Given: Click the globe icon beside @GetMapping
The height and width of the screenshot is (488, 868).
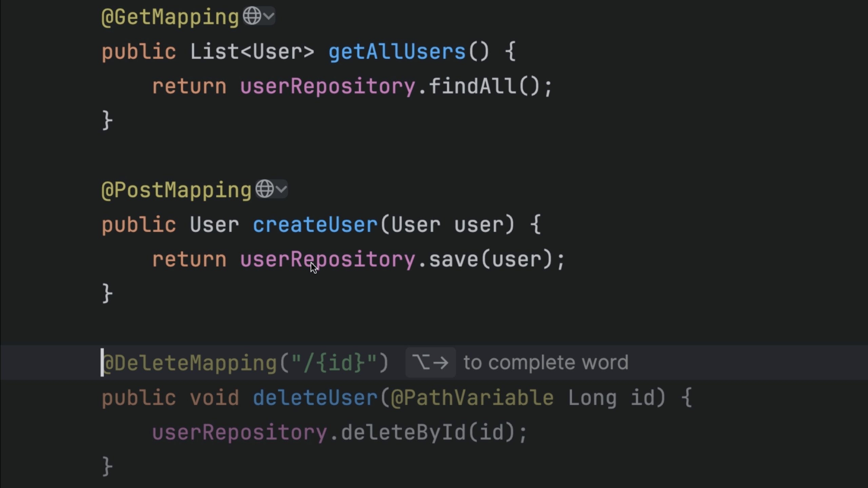Looking at the screenshot, I should coord(252,16).
